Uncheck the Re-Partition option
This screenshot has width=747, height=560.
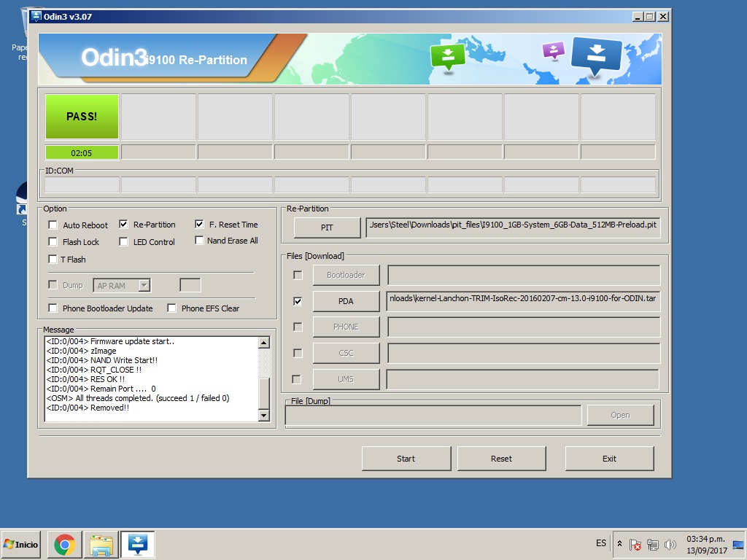pos(123,225)
